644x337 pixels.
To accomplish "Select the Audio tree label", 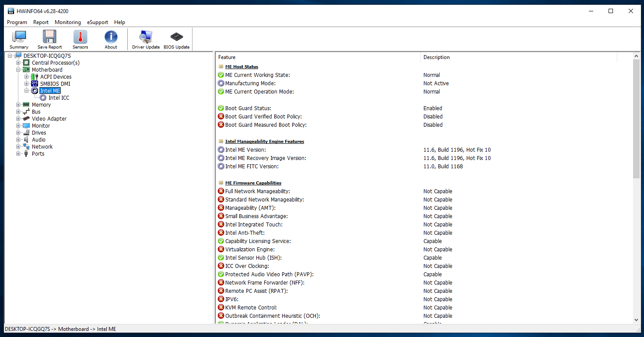I will [38, 140].
